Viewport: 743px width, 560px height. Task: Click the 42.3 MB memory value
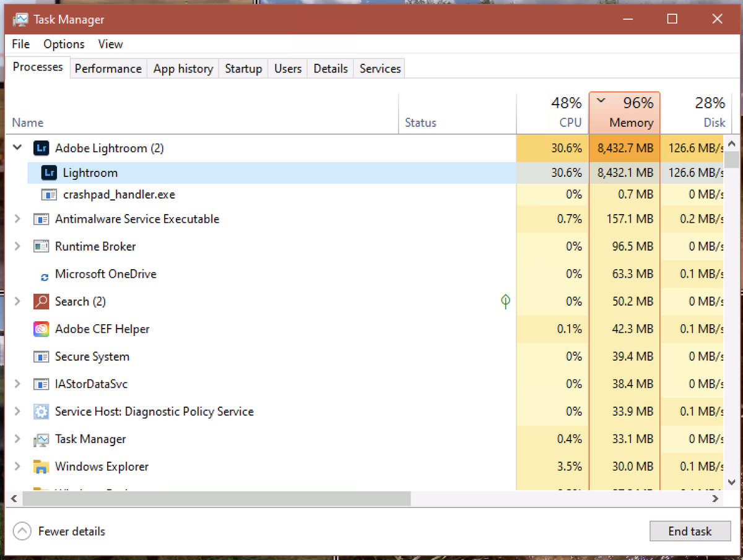(633, 329)
